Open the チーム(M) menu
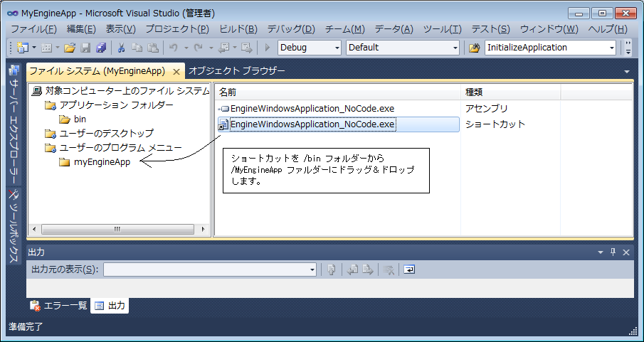The height and width of the screenshot is (342, 644). (x=345, y=29)
